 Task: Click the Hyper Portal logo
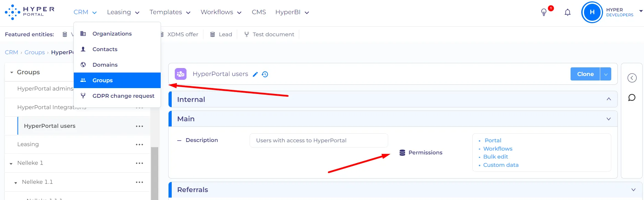[30, 12]
